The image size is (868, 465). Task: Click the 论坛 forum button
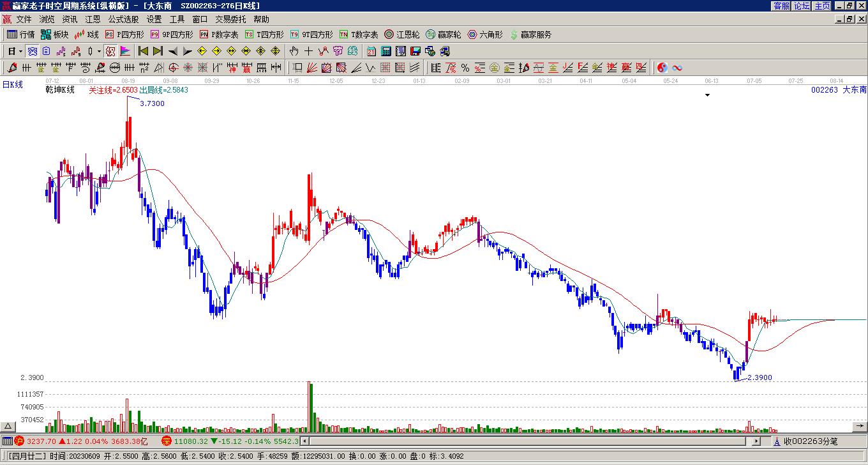click(x=802, y=6)
